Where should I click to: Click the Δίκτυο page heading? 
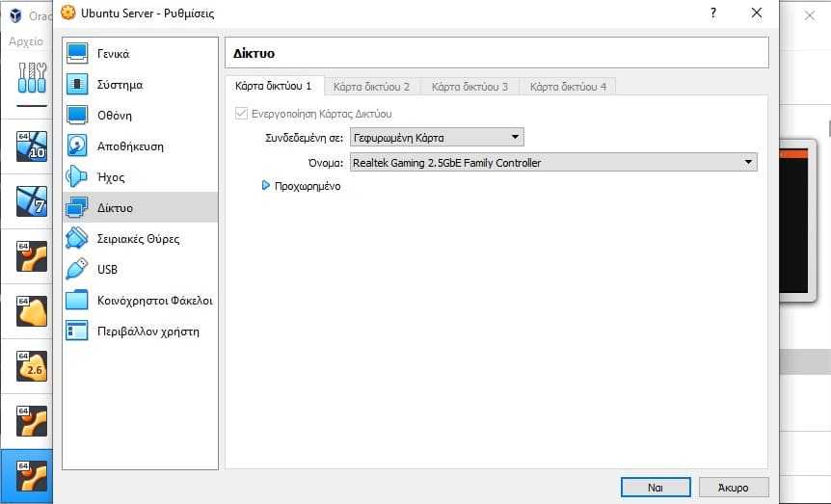click(x=254, y=53)
